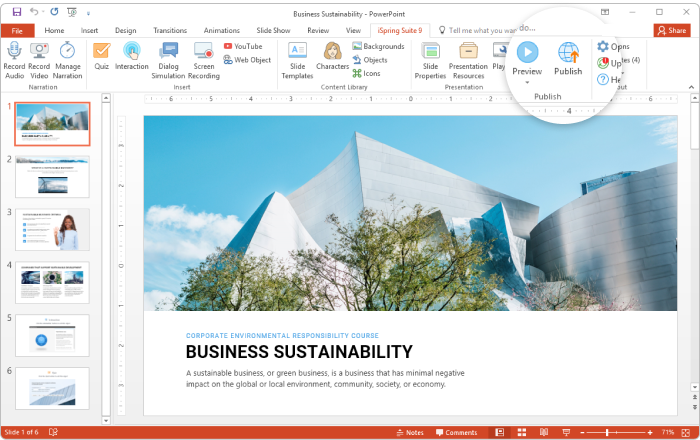Switch to the Animations tab
700x440 pixels.
click(222, 30)
